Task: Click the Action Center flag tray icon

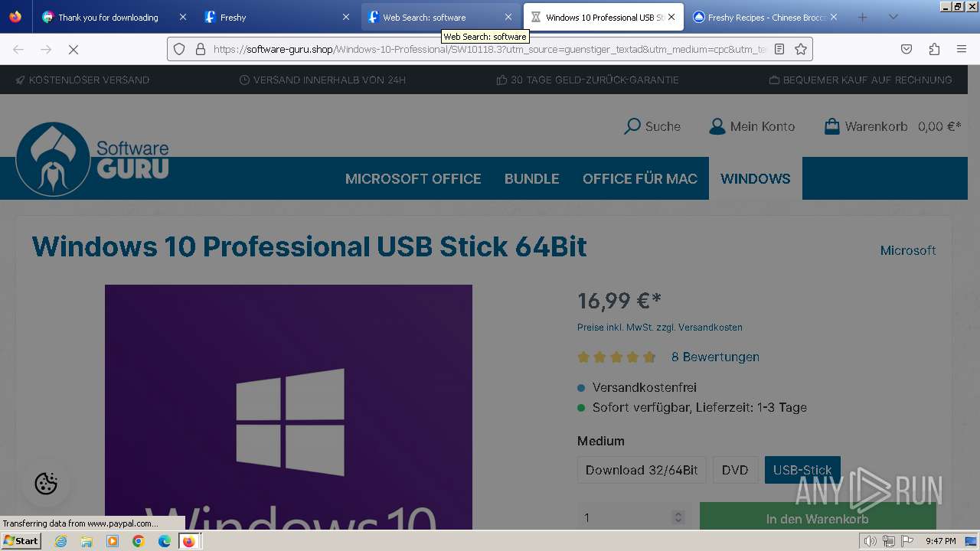Action: point(907,541)
